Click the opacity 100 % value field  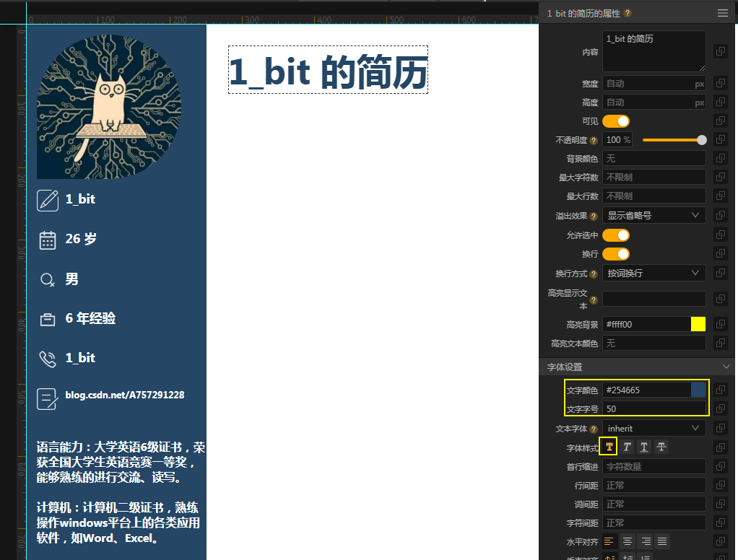pyautogui.click(x=617, y=140)
